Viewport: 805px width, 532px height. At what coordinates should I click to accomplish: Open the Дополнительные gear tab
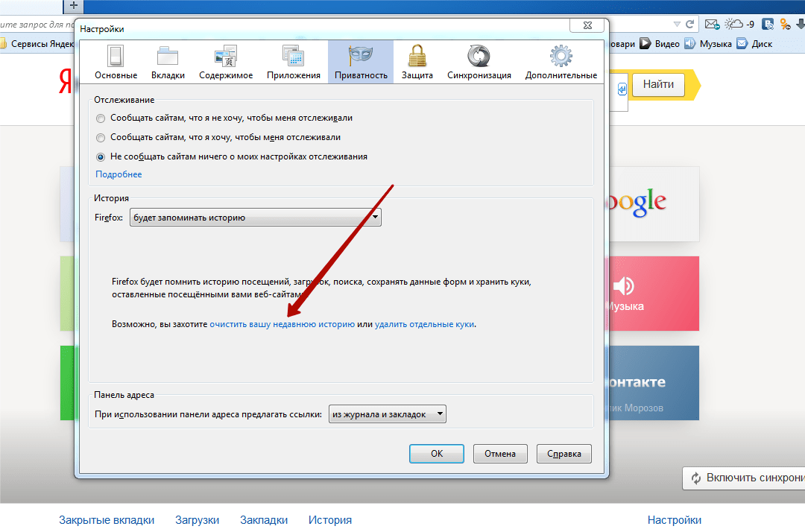coord(561,63)
